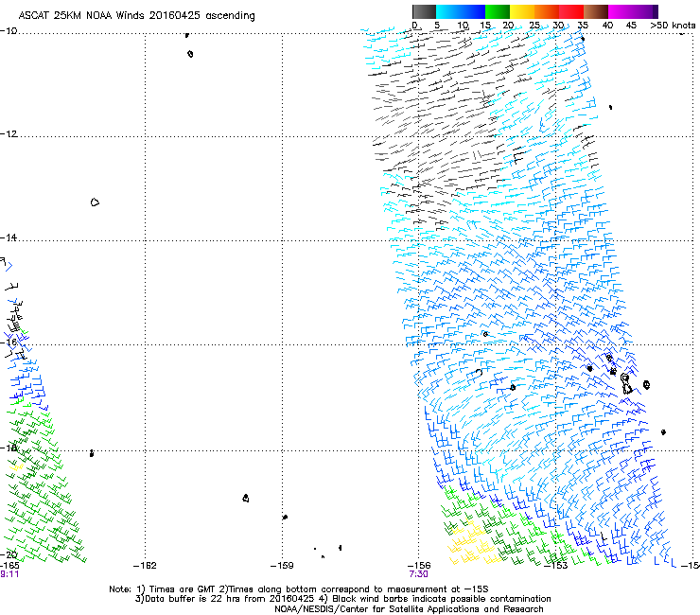This screenshot has width=700, height=615.
Task: Click the 7:30 pass time label
Action: tap(419, 574)
